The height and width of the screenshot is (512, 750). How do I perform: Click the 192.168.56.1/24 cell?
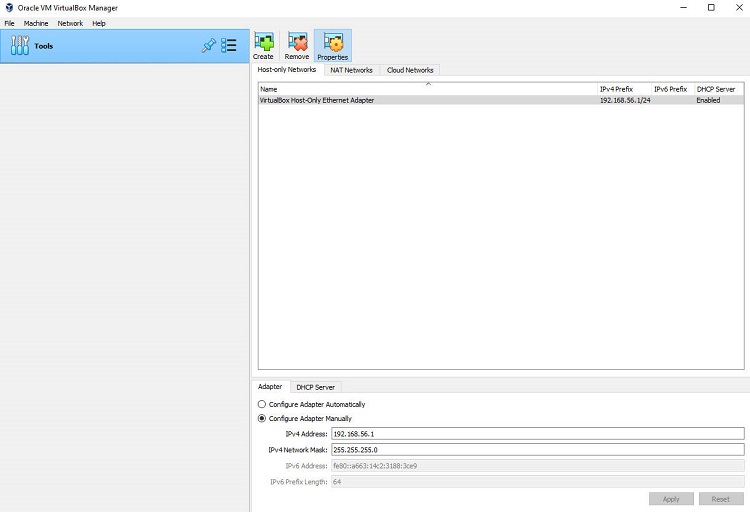coord(625,100)
